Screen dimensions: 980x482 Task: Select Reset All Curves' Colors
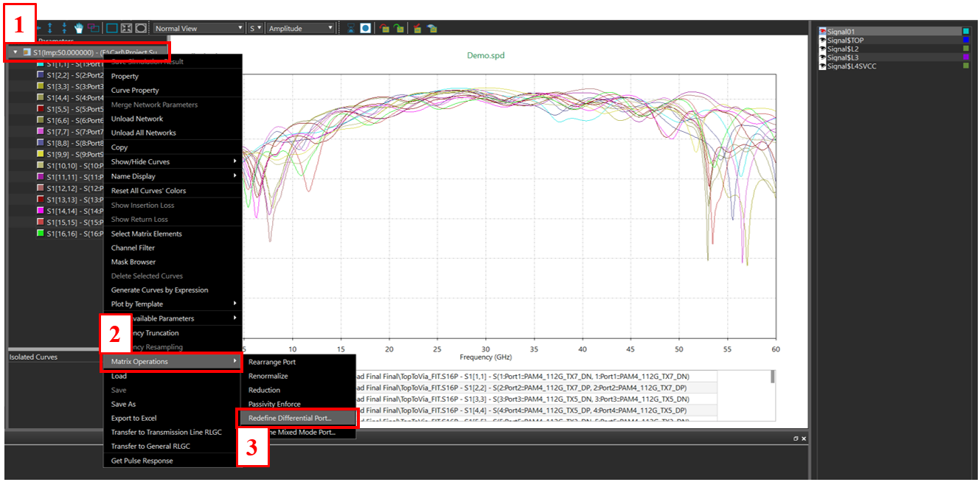tap(173, 190)
